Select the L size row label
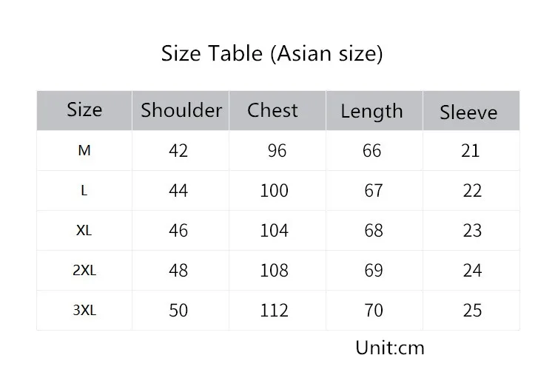Image resolution: width=555 pixels, height=392 pixels. (84, 191)
